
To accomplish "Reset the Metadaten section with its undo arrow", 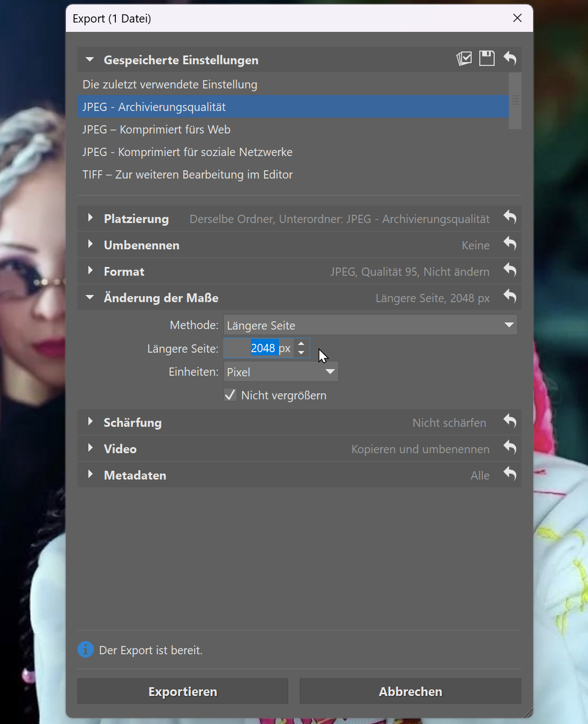I will coord(510,474).
